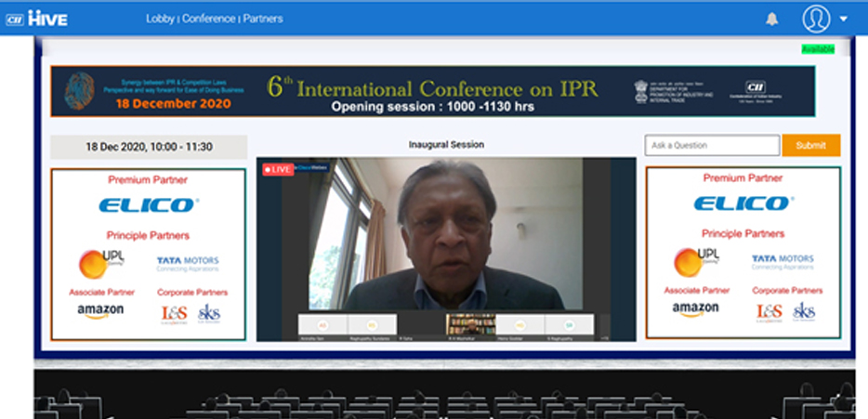868x419 pixels.
Task: Click the right panel amazon logo
Action: click(x=695, y=309)
